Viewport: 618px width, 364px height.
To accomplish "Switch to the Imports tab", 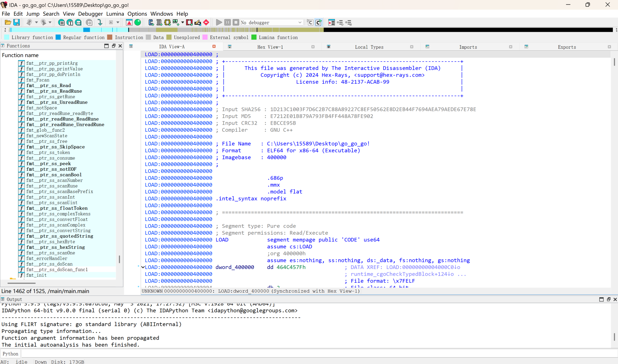I will (x=468, y=47).
